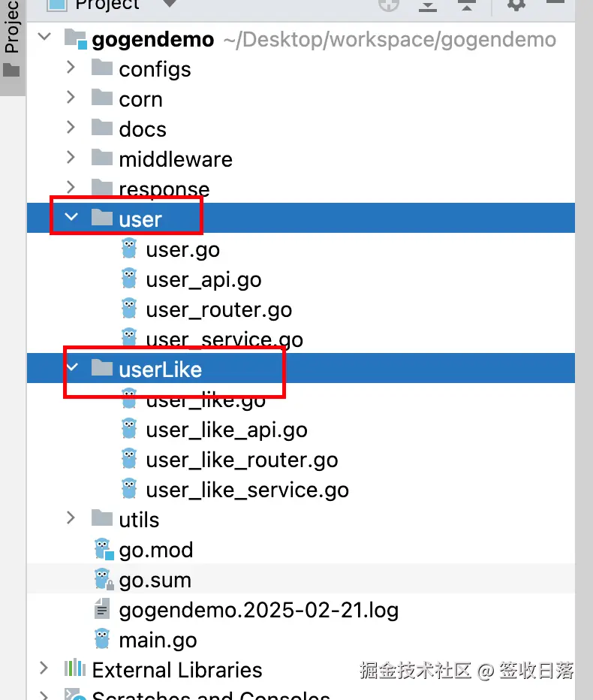Image resolution: width=593 pixels, height=700 pixels.
Task: Switch to the Project side tab
Action: [11, 38]
